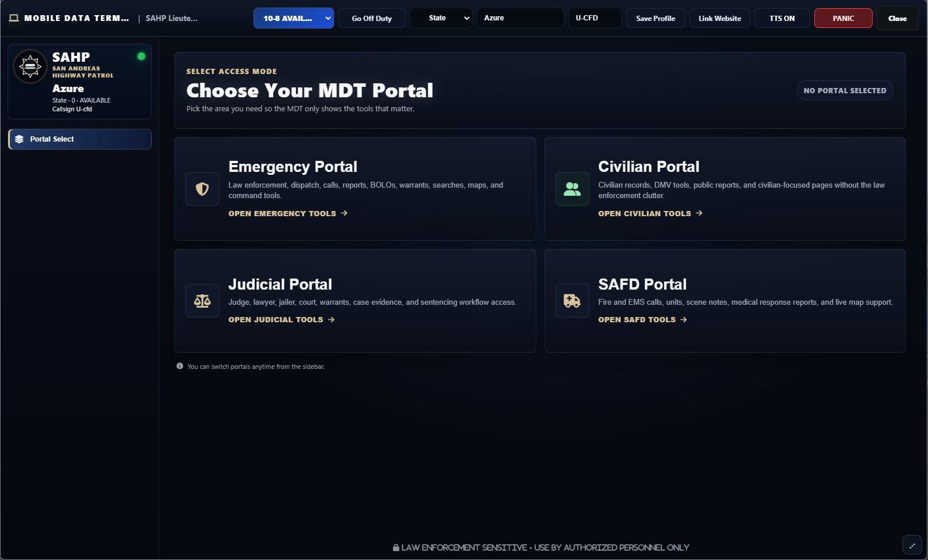Click the U-CFD callsign input field
Screen dimensions: 928x560
point(595,18)
